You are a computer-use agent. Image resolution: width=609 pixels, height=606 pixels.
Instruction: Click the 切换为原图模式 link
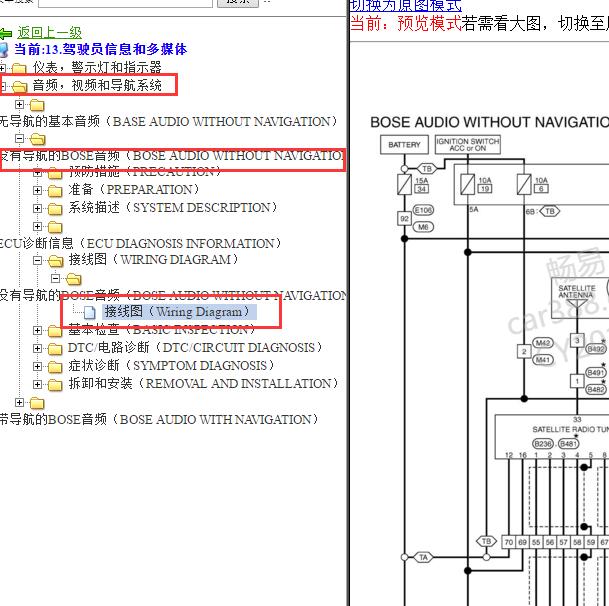(x=405, y=5)
